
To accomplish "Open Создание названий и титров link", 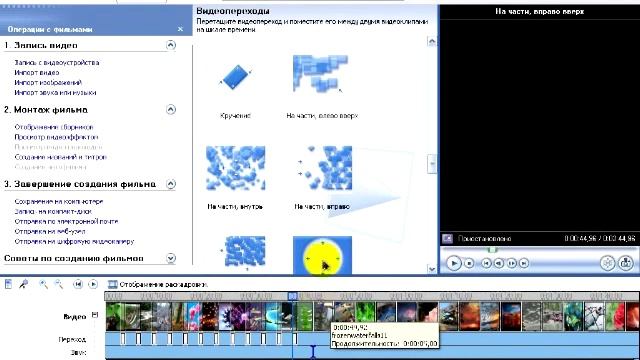I will click(x=60, y=157).
